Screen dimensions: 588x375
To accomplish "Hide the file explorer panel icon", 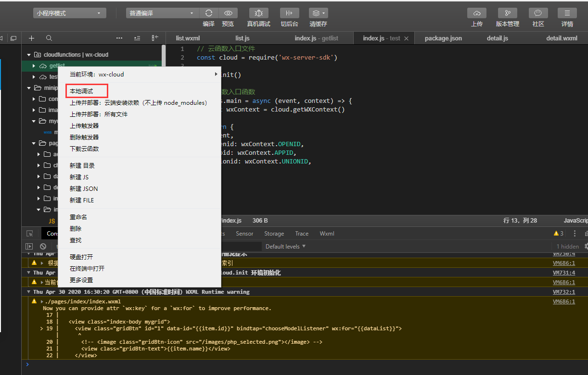I will tap(155, 38).
